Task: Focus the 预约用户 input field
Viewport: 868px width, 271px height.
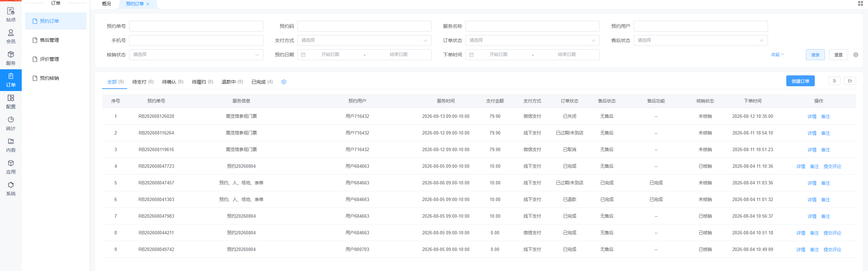Action: coord(701,26)
